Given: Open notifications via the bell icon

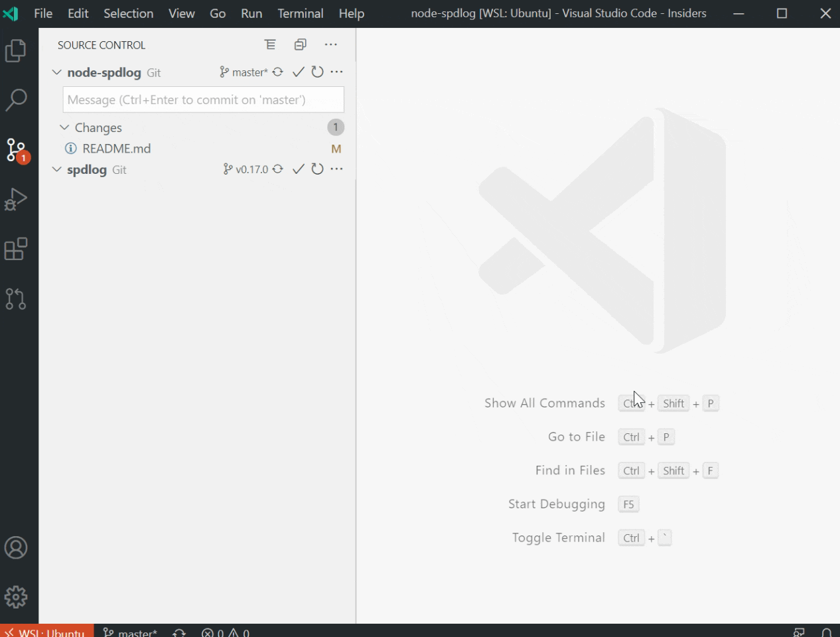Looking at the screenshot, I should click(827, 633).
